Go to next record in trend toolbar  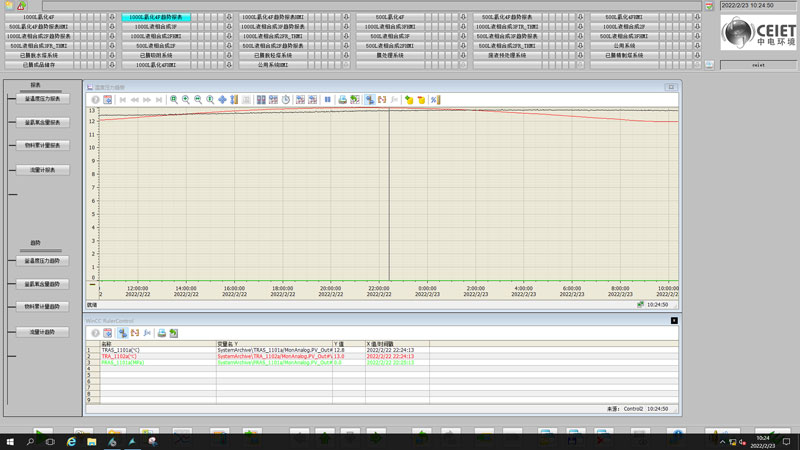point(147,100)
